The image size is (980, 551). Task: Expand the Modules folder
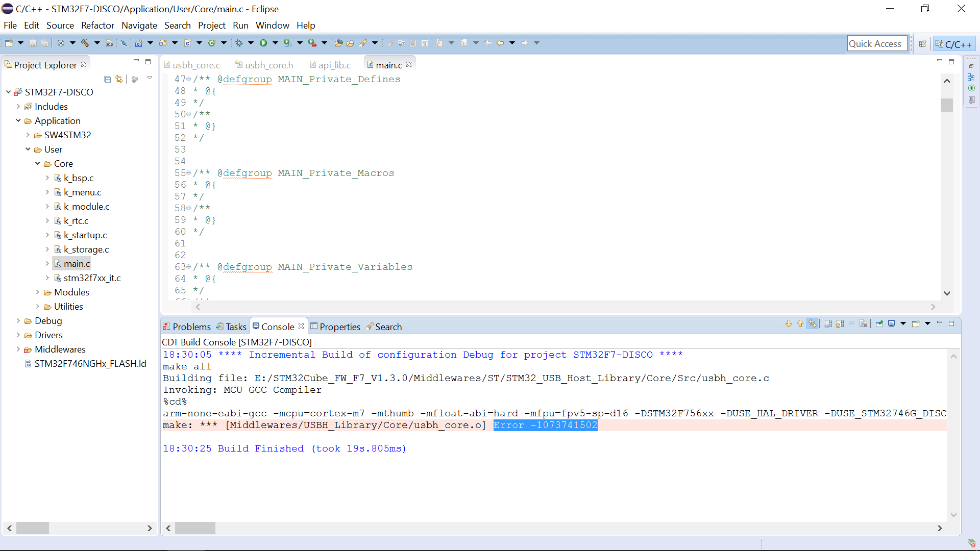[x=38, y=292]
